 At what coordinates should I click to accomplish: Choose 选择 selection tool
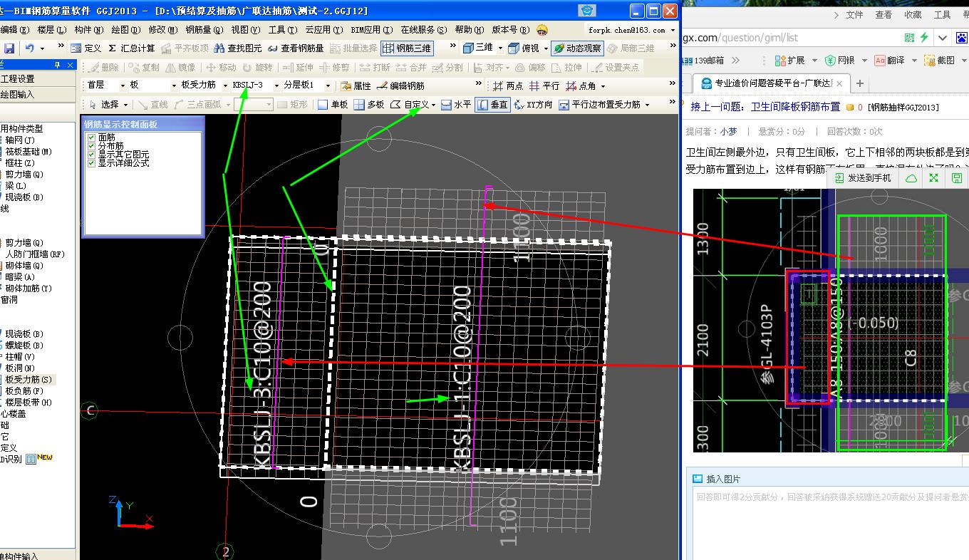click(105, 105)
